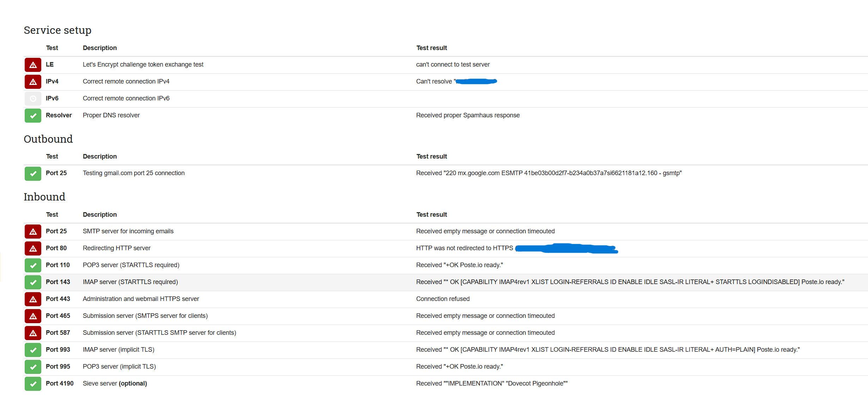Click the Outbound section heading
868x400 pixels.
click(x=48, y=139)
